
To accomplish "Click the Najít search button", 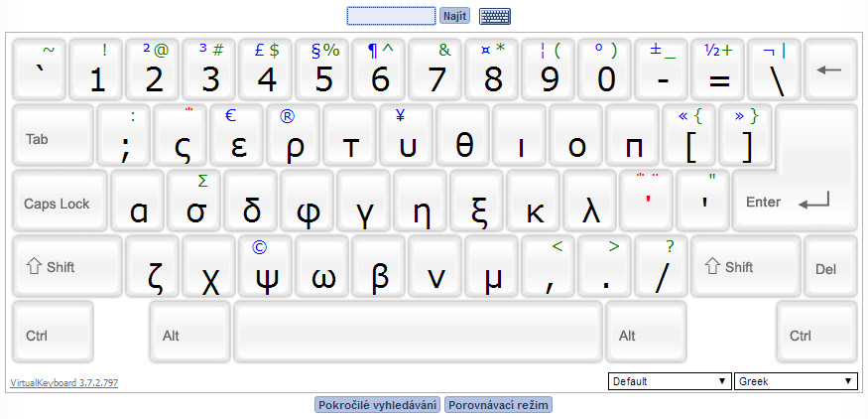I will point(454,16).
